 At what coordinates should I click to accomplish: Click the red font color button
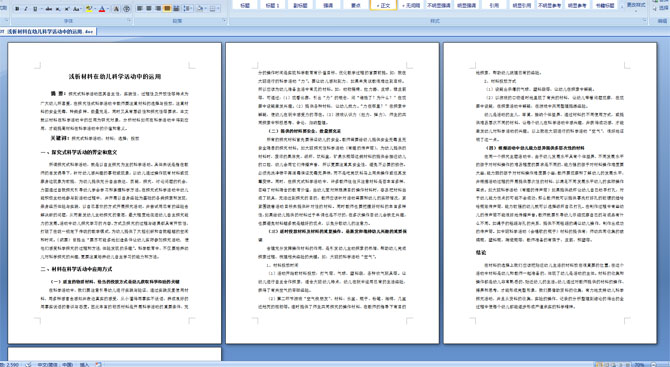(x=102, y=9)
